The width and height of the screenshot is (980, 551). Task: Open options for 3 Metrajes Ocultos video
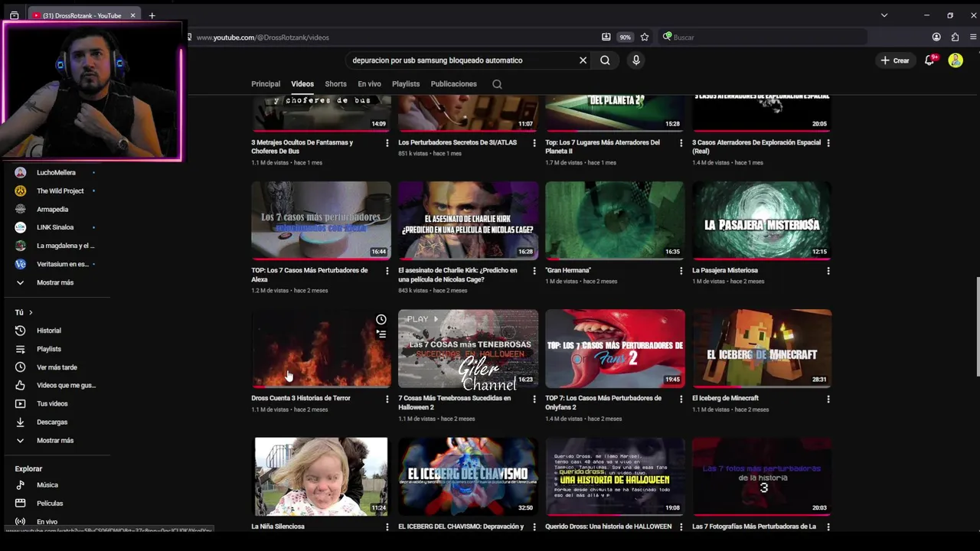click(387, 143)
